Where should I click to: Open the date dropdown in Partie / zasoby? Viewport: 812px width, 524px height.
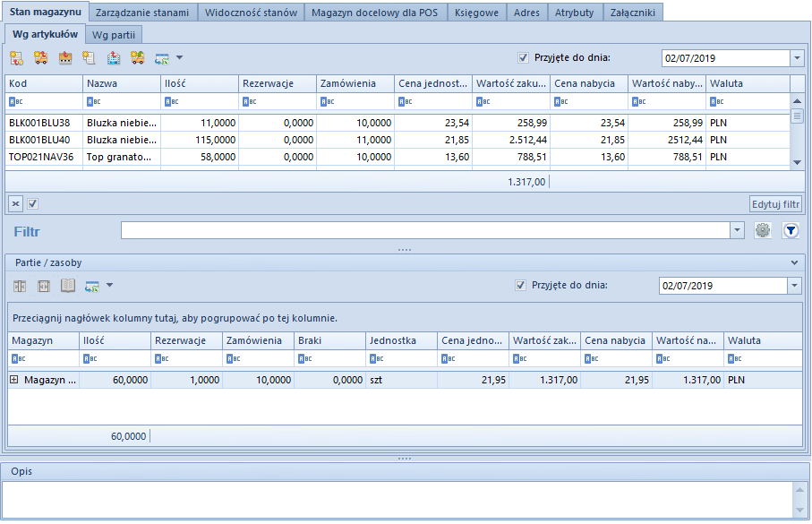click(x=794, y=286)
